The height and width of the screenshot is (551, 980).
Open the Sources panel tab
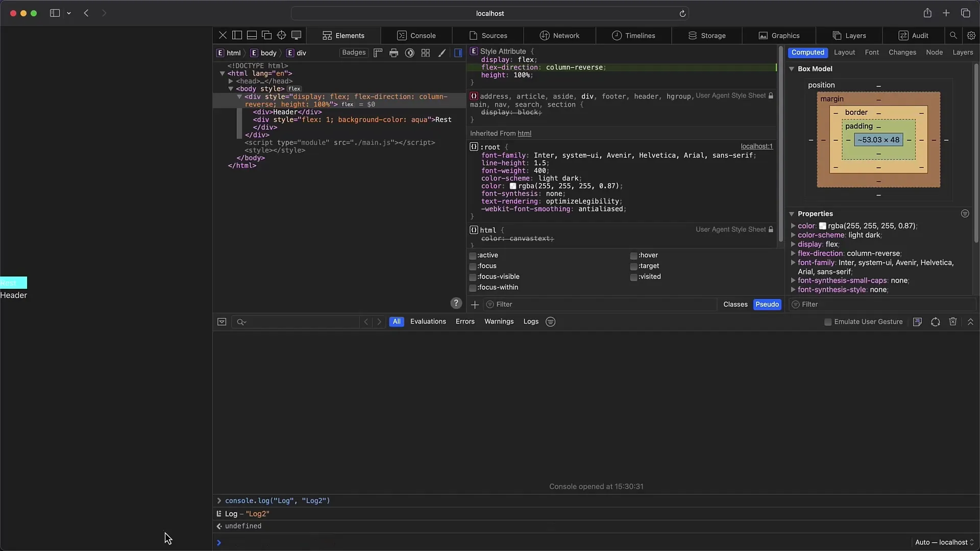pos(494,35)
